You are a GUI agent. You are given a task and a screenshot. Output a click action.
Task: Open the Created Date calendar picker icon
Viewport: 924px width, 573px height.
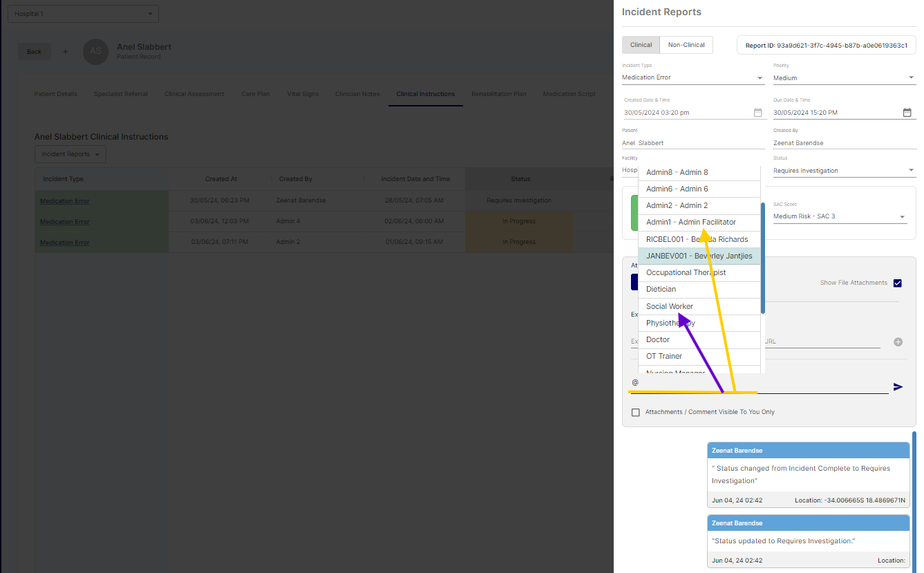pos(757,113)
